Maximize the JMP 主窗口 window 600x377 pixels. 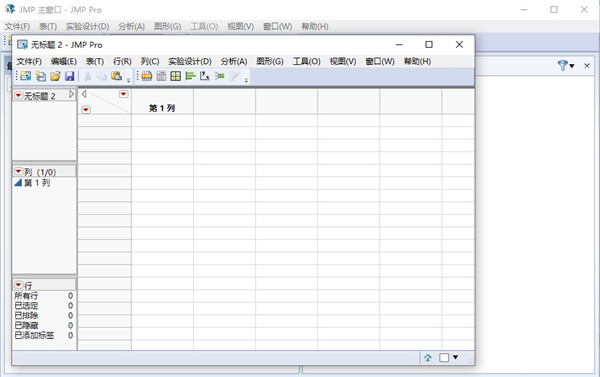tap(554, 10)
